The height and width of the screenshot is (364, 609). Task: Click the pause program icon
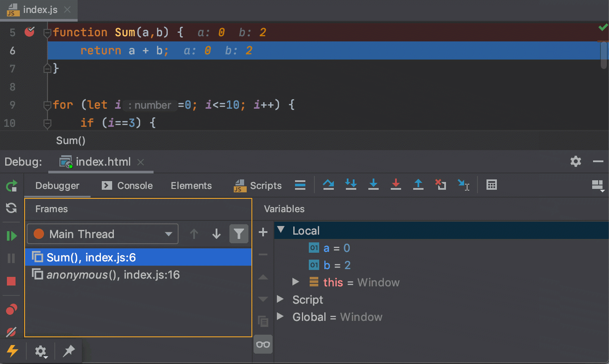coord(12,258)
